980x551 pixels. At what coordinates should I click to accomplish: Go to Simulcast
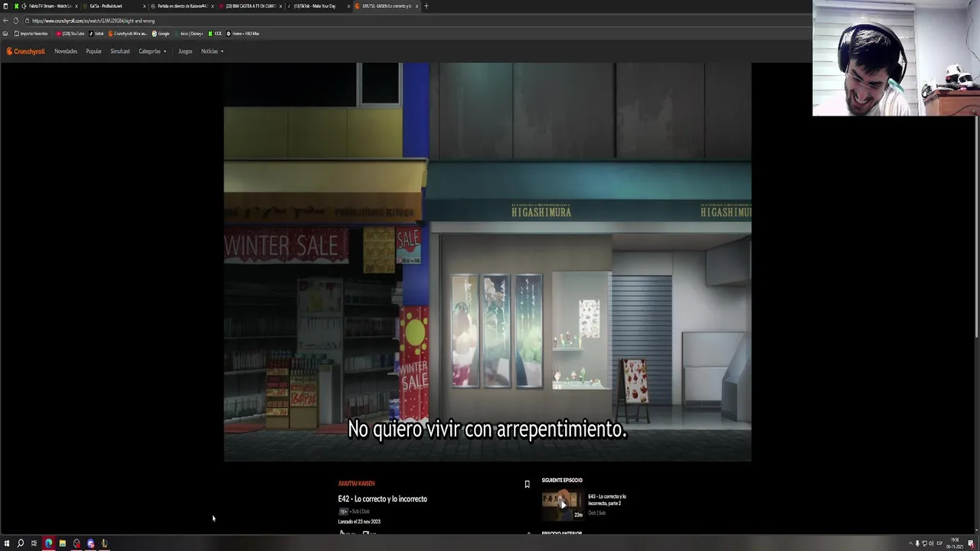[x=120, y=51]
